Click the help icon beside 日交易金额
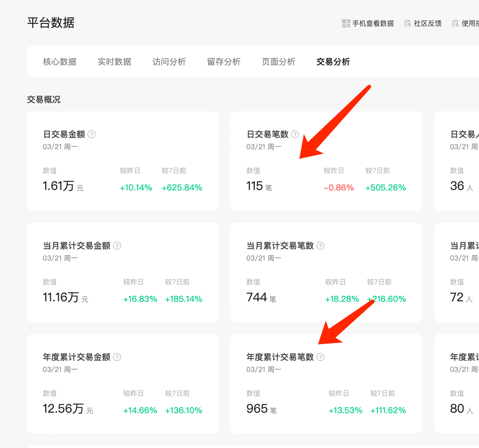Viewport: 479px width, 448px height. pyautogui.click(x=92, y=134)
